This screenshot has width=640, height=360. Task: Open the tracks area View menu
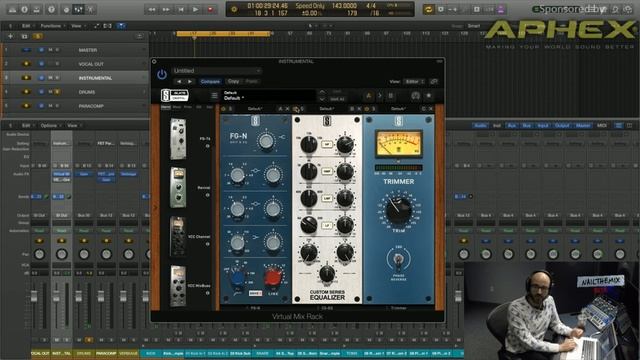pyautogui.click(x=78, y=26)
